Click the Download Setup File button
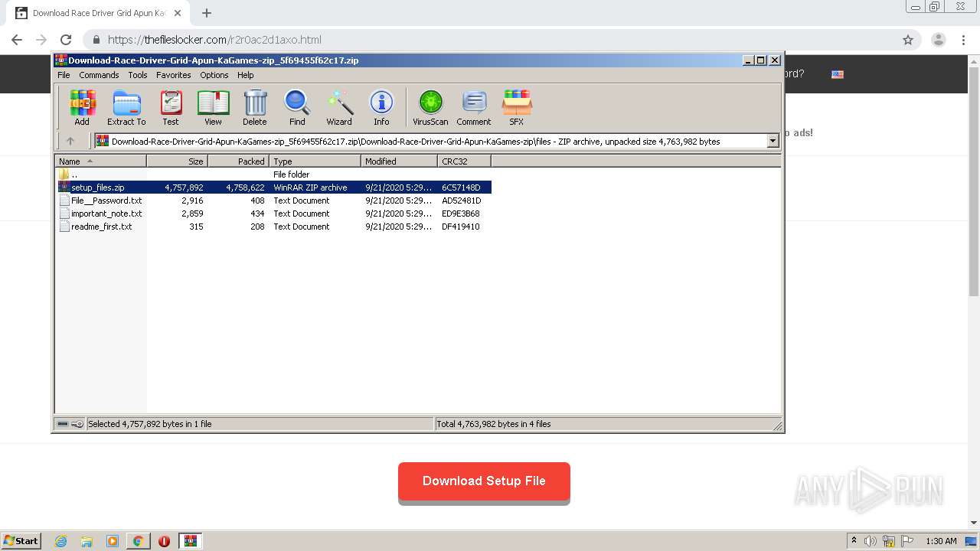Image resolution: width=980 pixels, height=551 pixels. coord(484,481)
